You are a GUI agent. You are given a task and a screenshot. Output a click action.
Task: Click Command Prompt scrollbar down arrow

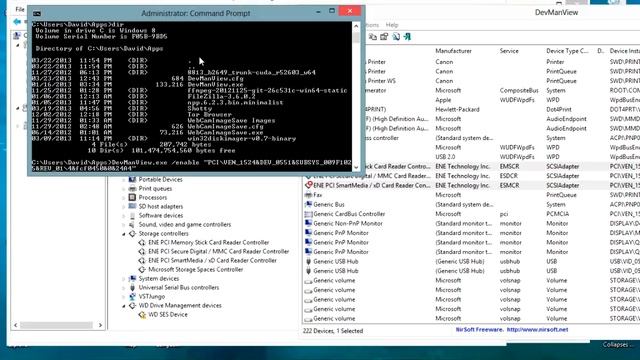coord(356,167)
